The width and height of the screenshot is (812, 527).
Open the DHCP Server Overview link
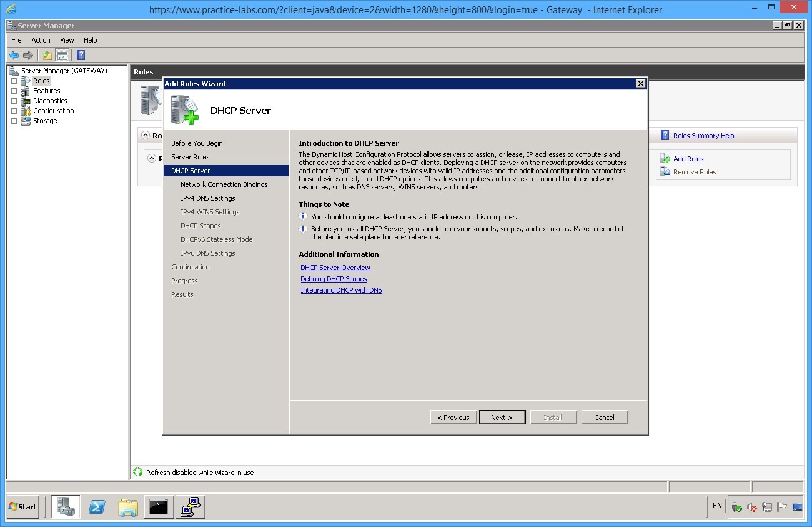click(335, 268)
